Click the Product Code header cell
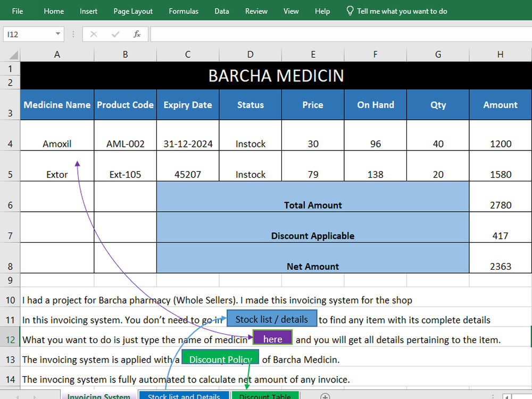 (x=125, y=105)
